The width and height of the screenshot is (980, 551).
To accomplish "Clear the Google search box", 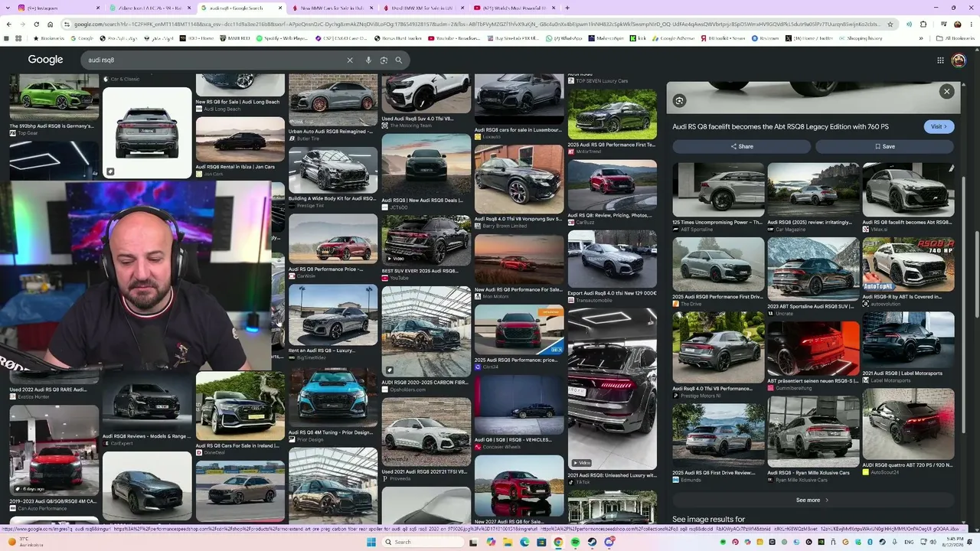I will click(350, 60).
